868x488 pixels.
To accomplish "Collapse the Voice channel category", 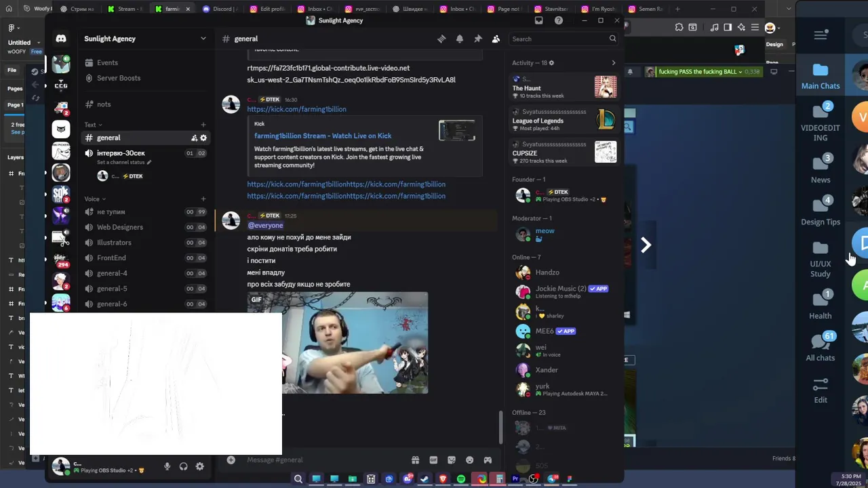I will [x=94, y=199].
